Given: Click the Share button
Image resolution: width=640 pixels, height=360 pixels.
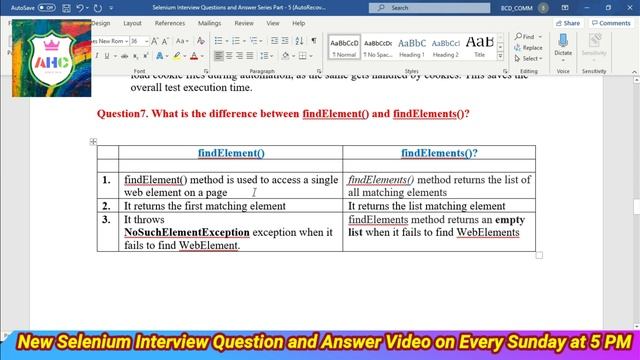Looking at the screenshot, I should (568, 23).
